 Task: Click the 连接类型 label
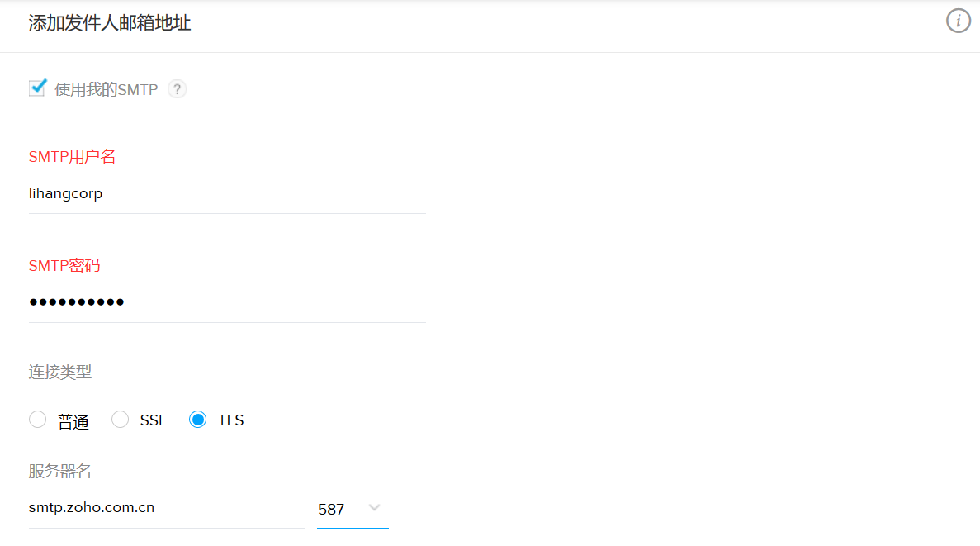point(60,373)
